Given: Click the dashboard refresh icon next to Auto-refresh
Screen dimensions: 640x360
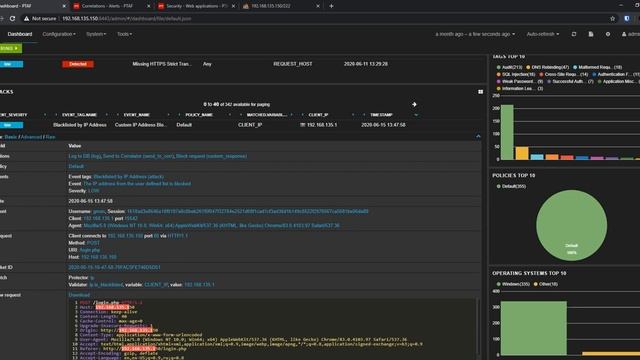Looking at the screenshot, I should 574,34.
